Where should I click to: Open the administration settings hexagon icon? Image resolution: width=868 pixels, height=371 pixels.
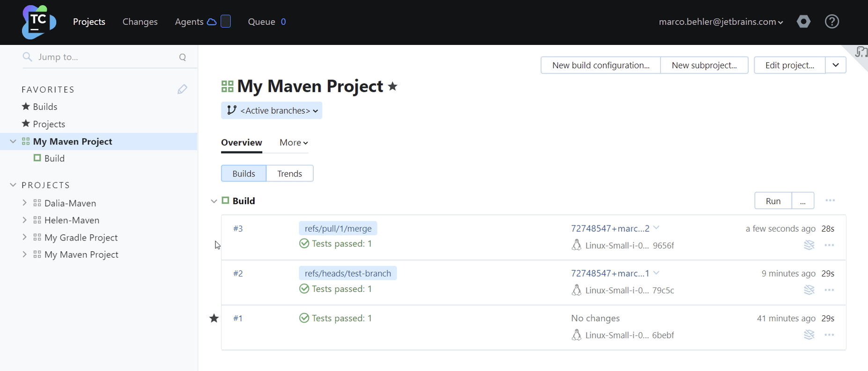click(x=803, y=22)
